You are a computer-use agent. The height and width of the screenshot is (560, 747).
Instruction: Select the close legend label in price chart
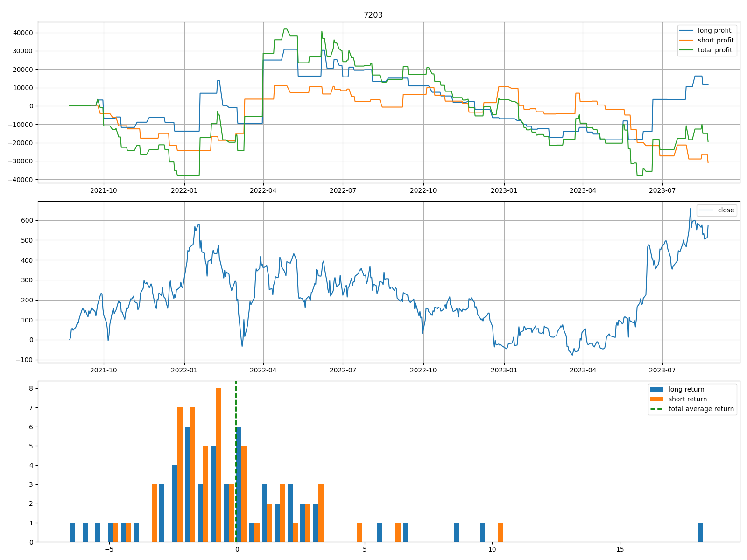726,210
